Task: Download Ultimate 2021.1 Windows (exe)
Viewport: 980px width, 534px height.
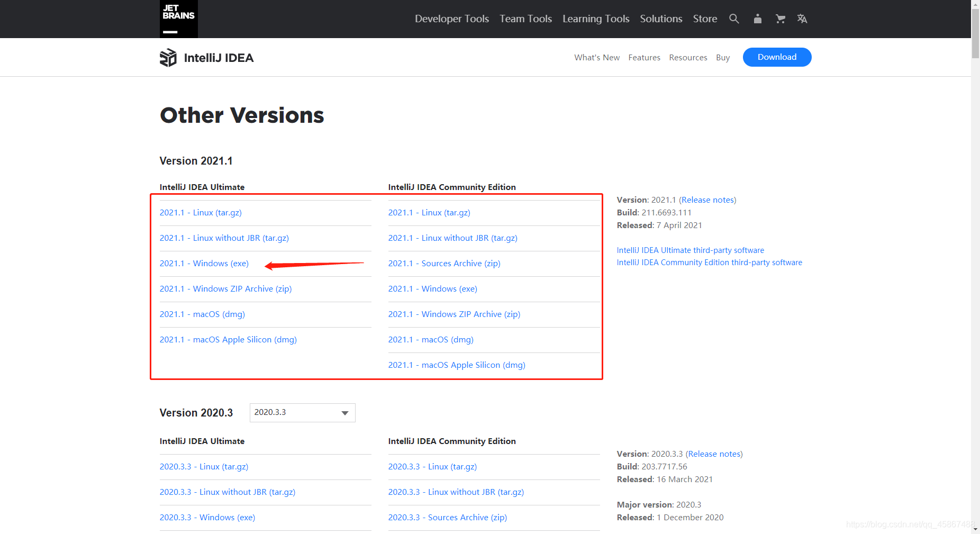Action: [x=204, y=263]
